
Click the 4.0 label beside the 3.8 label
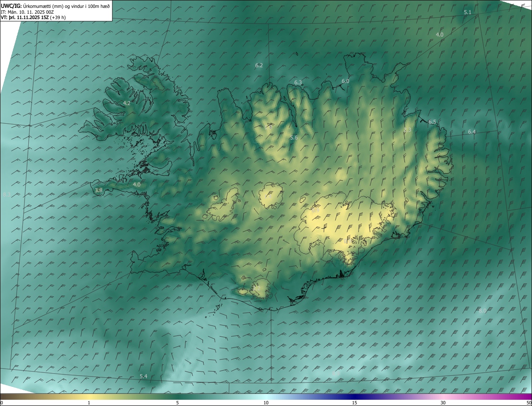pos(137,185)
